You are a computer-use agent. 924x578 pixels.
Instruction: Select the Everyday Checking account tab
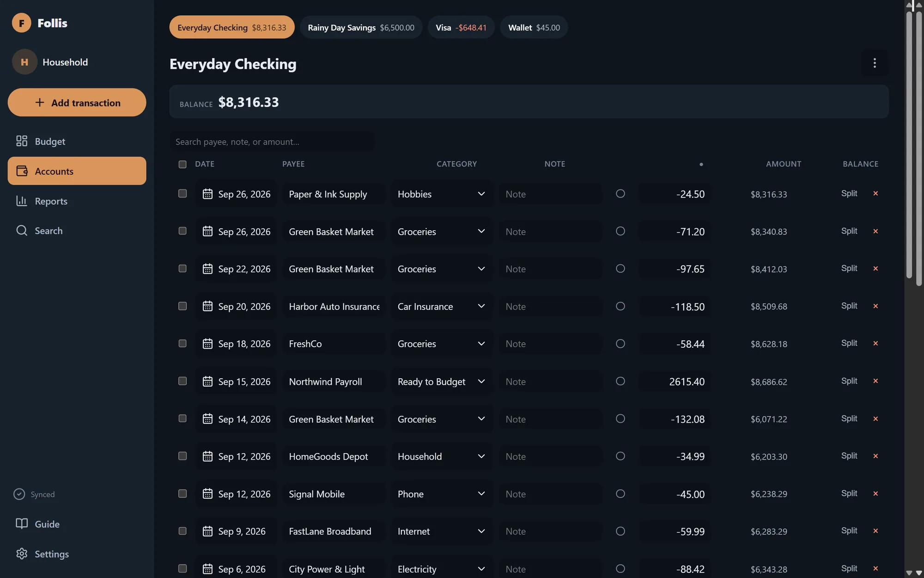(232, 27)
